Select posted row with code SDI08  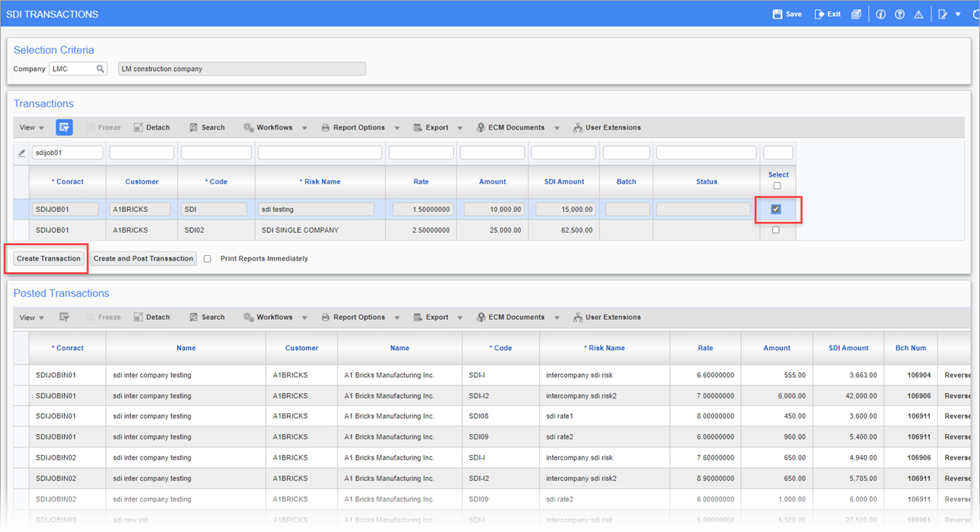tap(493, 416)
